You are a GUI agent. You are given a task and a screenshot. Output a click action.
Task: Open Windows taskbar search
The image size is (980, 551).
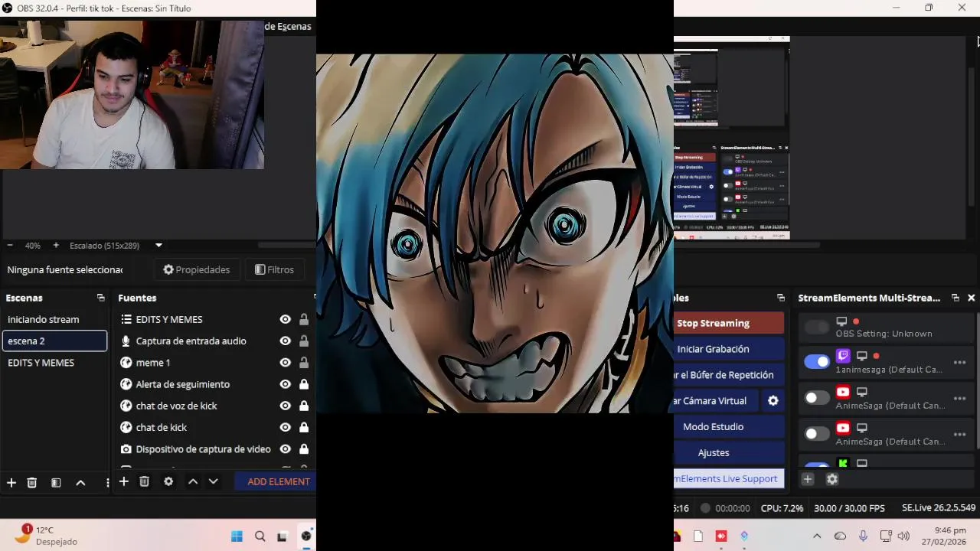(260, 536)
